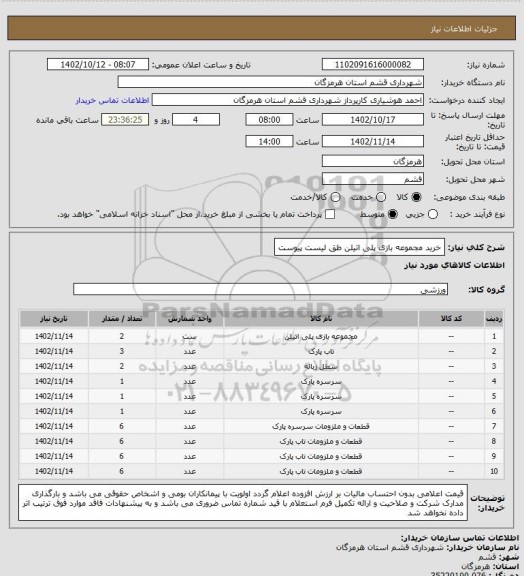Click the row number 6 cell

coord(494,411)
